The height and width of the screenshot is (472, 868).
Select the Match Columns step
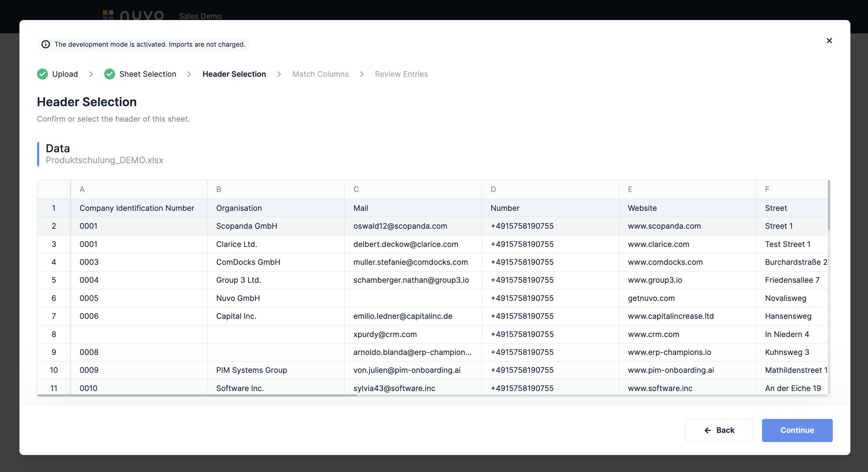coord(320,74)
